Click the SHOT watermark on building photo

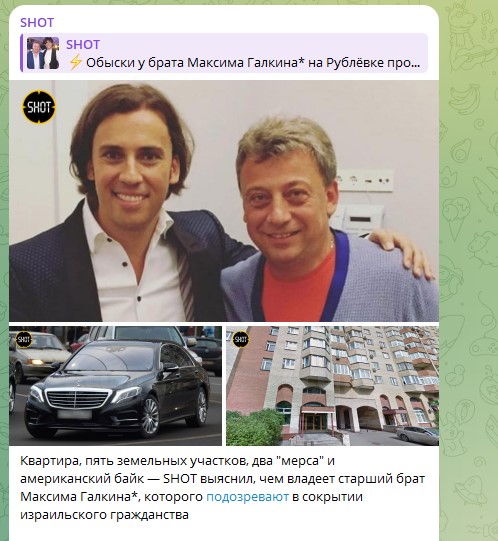pyautogui.click(x=241, y=339)
